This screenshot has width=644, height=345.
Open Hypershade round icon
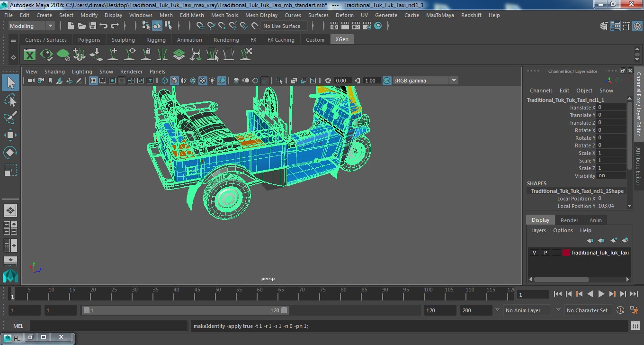point(378,26)
